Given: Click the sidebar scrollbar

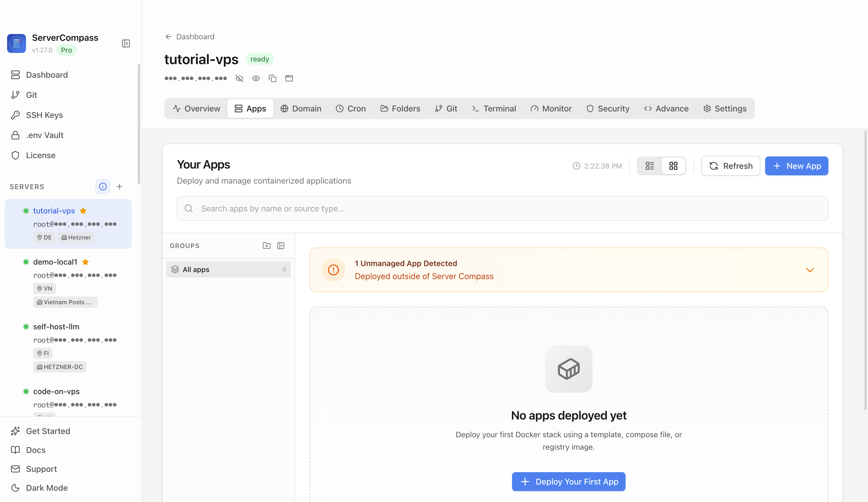Looking at the screenshot, I should [139, 124].
